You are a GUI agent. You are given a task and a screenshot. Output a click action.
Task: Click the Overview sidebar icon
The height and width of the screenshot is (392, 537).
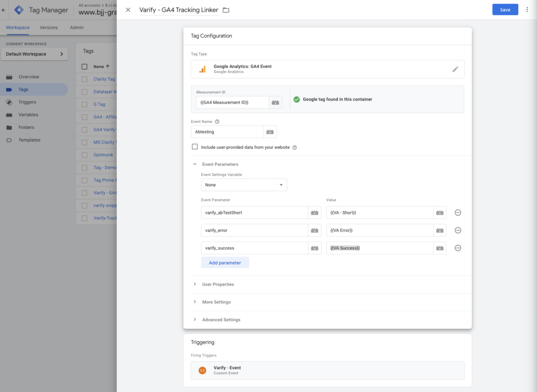tap(9, 77)
